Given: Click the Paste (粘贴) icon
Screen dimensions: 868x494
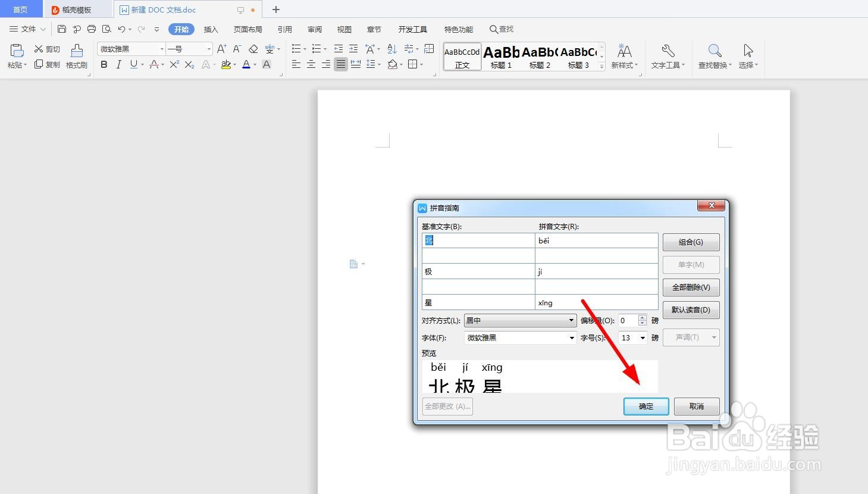Looking at the screenshot, I should [17, 51].
